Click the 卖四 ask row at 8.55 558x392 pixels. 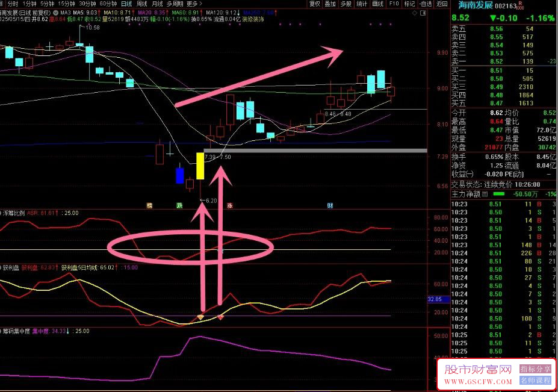pyautogui.click(x=504, y=37)
